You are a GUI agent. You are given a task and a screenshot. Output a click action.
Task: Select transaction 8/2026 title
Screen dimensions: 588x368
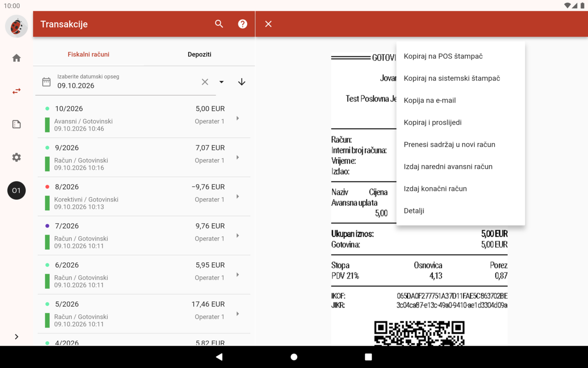tap(67, 187)
